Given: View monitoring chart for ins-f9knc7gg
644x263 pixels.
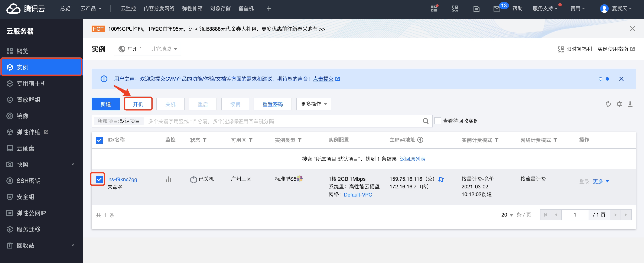Looking at the screenshot, I should [169, 179].
